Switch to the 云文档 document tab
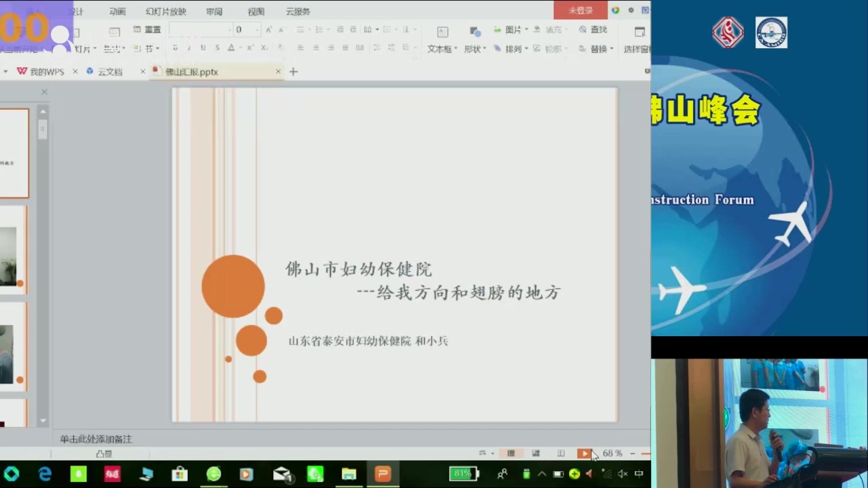Image resolution: width=868 pixels, height=488 pixels. (x=110, y=72)
